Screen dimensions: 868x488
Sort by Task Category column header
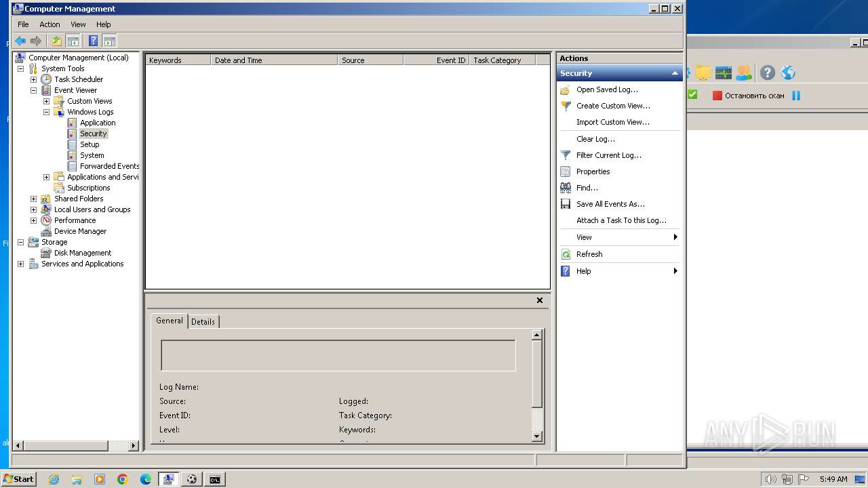pyautogui.click(x=502, y=60)
